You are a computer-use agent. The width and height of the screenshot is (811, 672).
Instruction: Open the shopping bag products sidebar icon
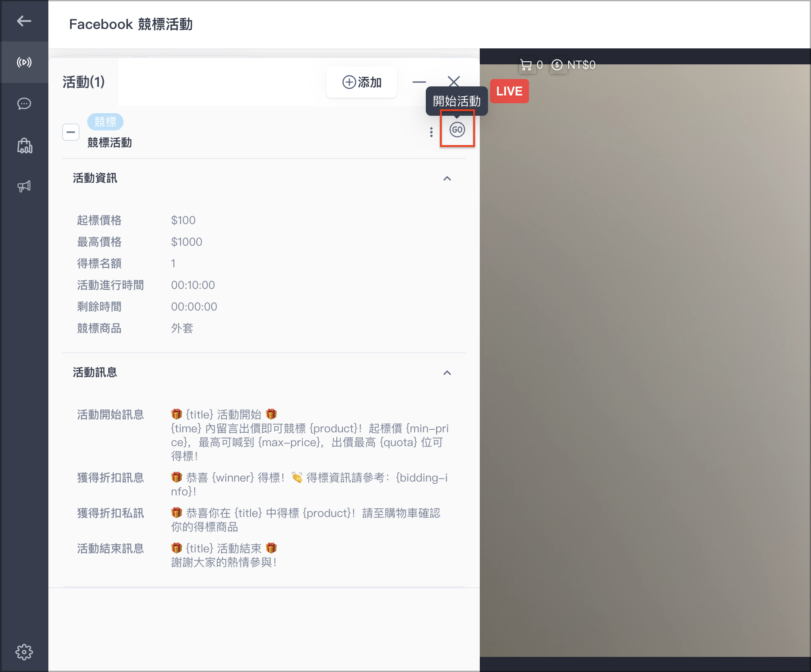coord(24,146)
